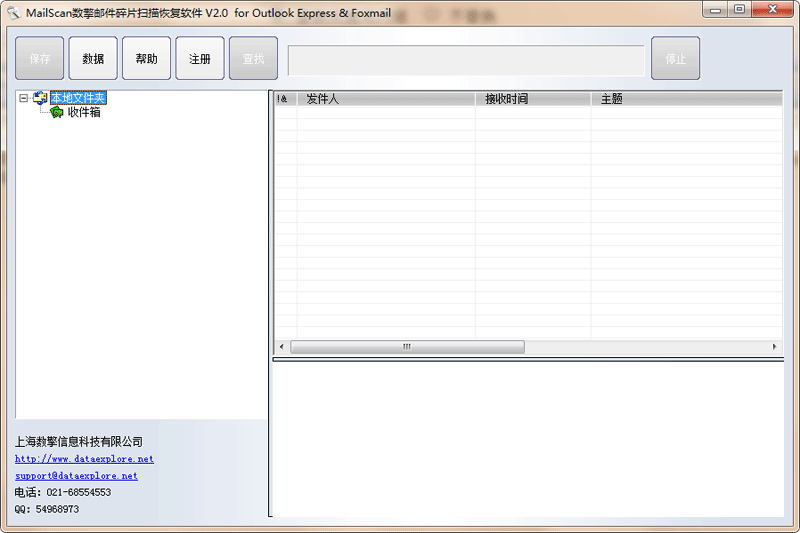Click the MailScan app icon in title bar
Image resolution: width=800 pixels, height=533 pixels.
coord(14,13)
